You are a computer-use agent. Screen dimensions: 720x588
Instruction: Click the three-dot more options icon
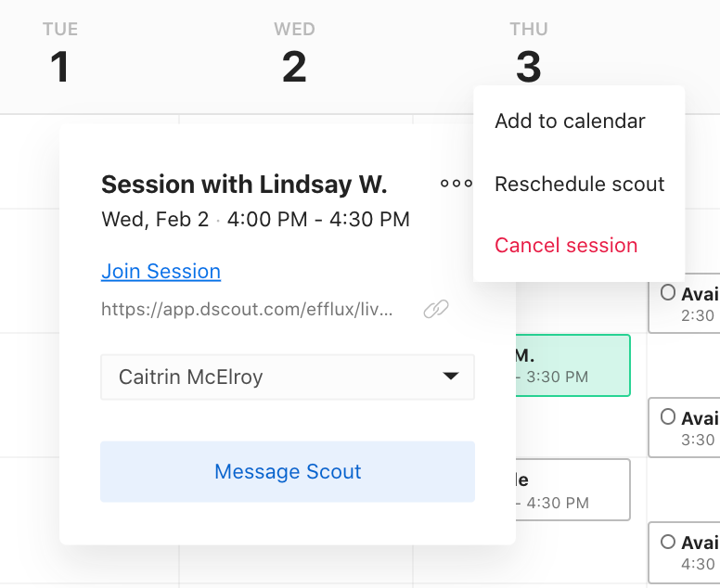[456, 184]
